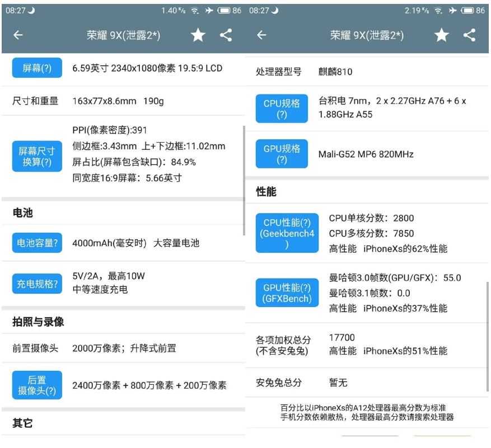
Task: Tap the favorite star on the left screen
Action: click(x=198, y=35)
